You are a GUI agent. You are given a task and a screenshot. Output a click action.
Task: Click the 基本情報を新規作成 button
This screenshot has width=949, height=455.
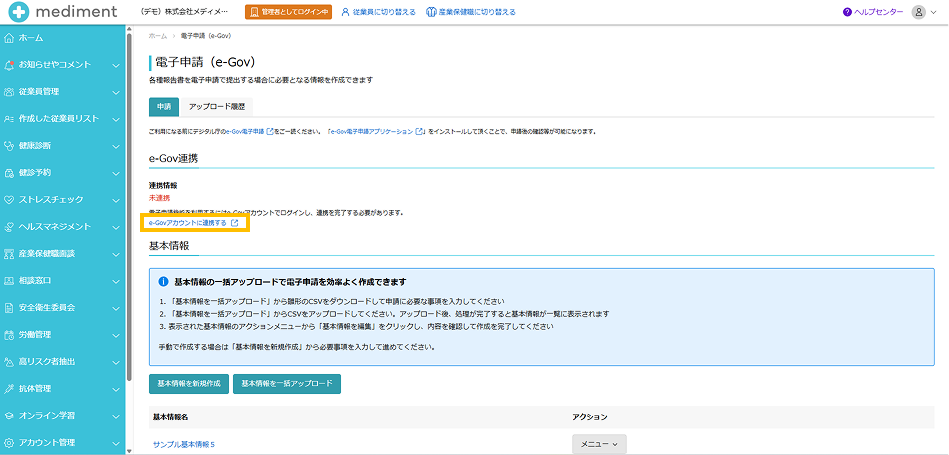tap(189, 384)
